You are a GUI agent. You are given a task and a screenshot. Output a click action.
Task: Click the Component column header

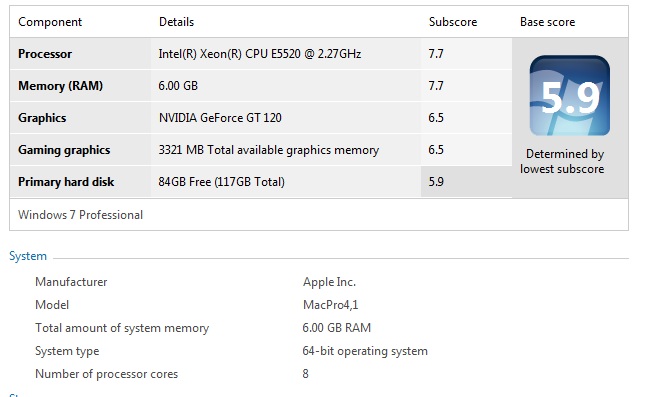click(50, 22)
